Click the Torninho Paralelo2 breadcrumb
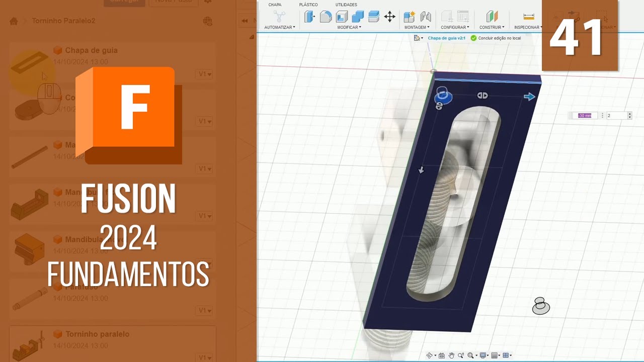This screenshot has width=644, height=362. point(63,21)
